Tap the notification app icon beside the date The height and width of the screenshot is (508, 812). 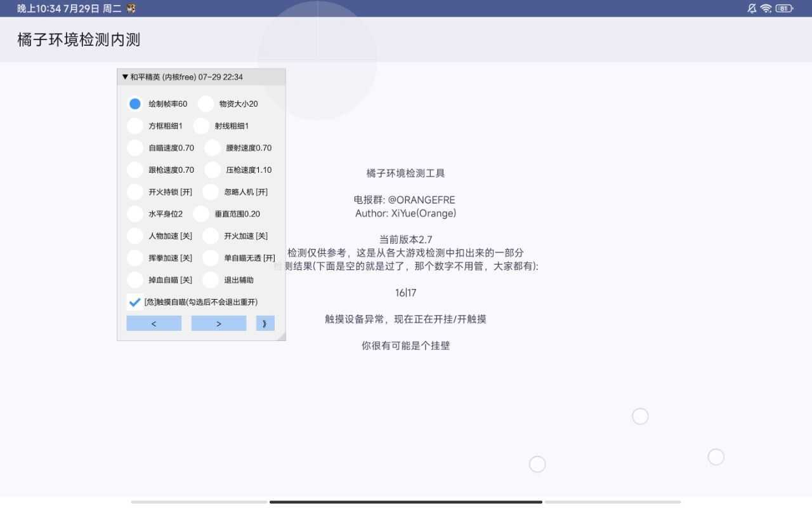tap(131, 8)
